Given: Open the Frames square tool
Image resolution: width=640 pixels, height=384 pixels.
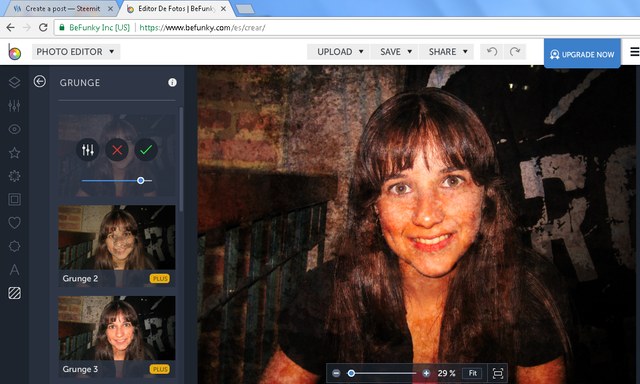Looking at the screenshot, I should [14, 199].
